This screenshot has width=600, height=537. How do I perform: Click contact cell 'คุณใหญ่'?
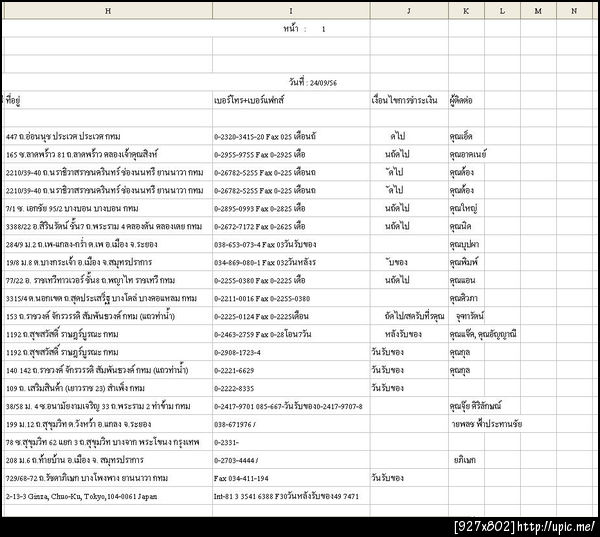pyautogui.click(x=466, y=208)
